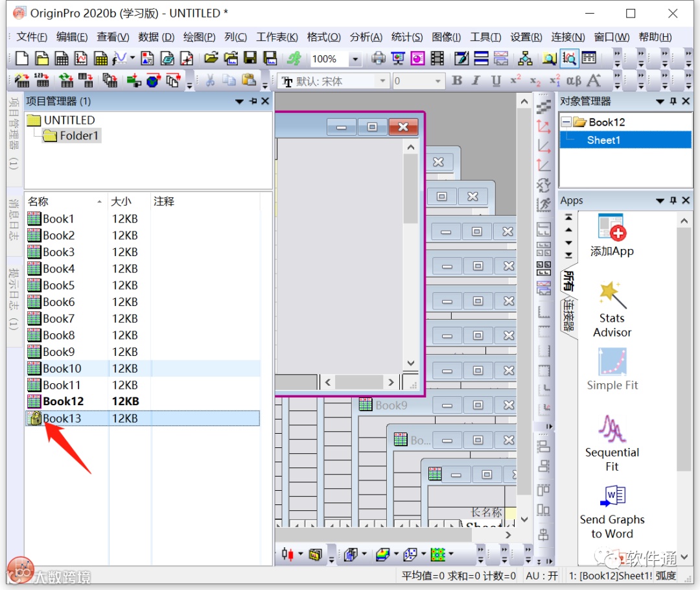Open the font size dropdown

pyautogui.click(x=438, y=81)
